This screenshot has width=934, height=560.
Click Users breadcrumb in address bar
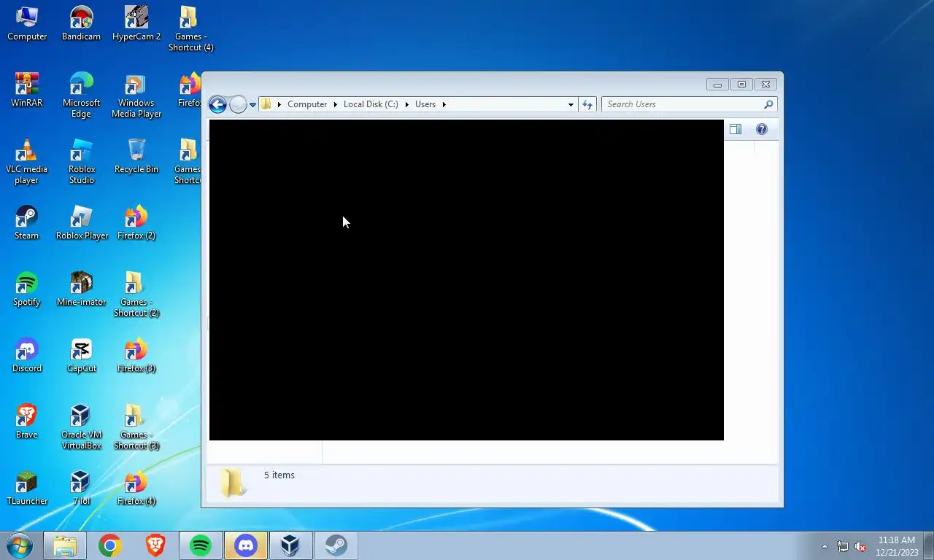(425, 104)
